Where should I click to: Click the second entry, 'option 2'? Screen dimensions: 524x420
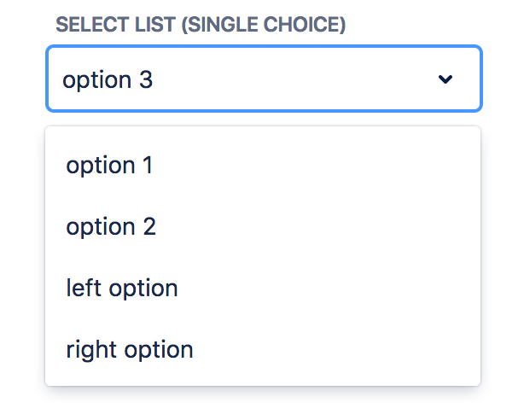tap(111, 227)
